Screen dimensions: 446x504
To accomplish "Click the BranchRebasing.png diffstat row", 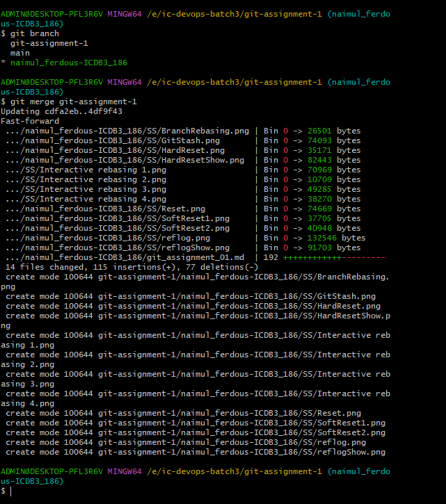I will click(183, 131).
